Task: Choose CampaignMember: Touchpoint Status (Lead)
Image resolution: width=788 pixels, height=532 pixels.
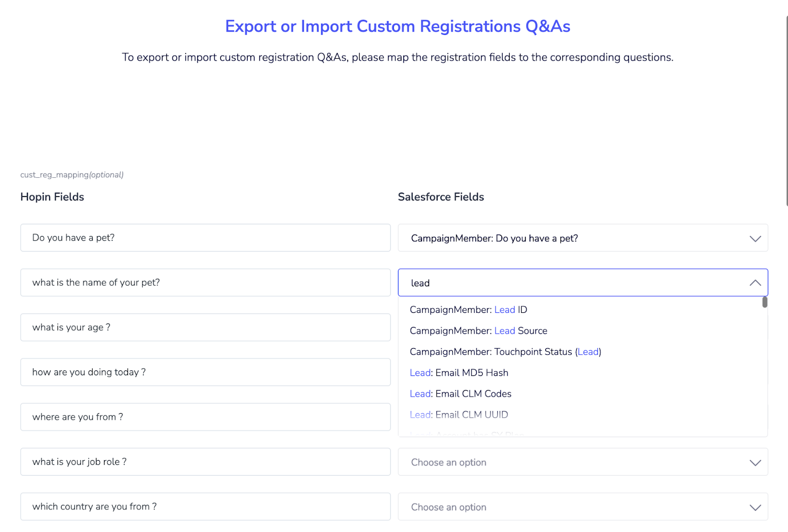Action: point(505,352)
